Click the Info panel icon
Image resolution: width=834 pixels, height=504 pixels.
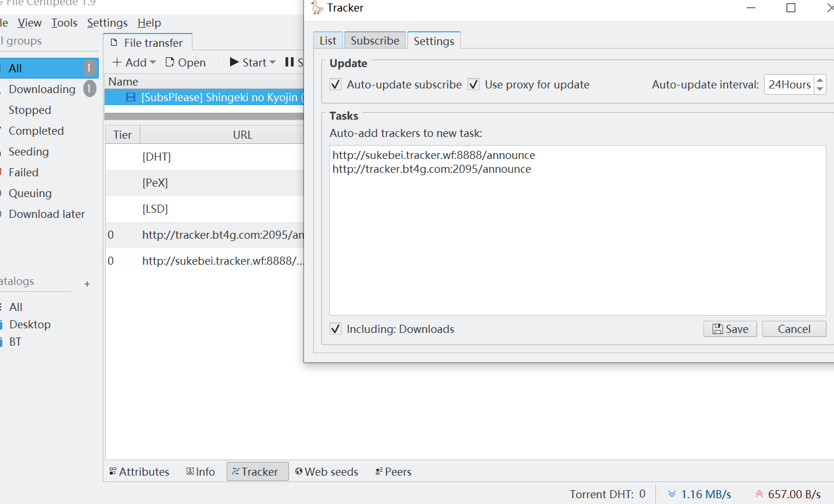[190, 471]
